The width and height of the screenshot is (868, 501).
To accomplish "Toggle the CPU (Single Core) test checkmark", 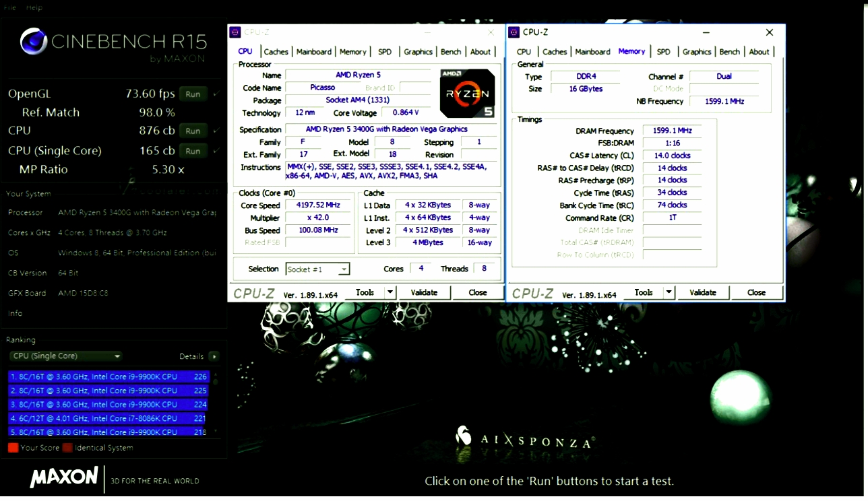I will [216, 150].
